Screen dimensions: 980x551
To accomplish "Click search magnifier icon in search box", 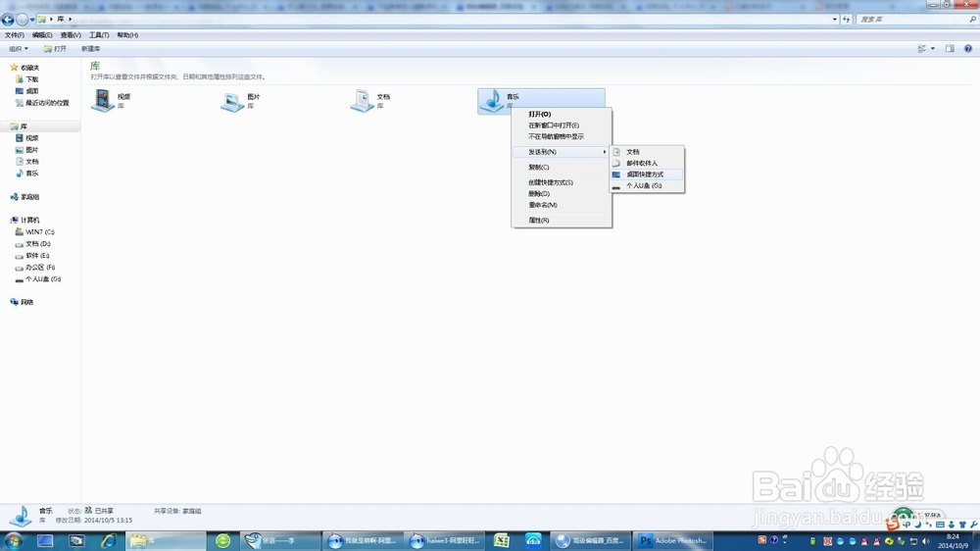I will (x=972, y=20).
